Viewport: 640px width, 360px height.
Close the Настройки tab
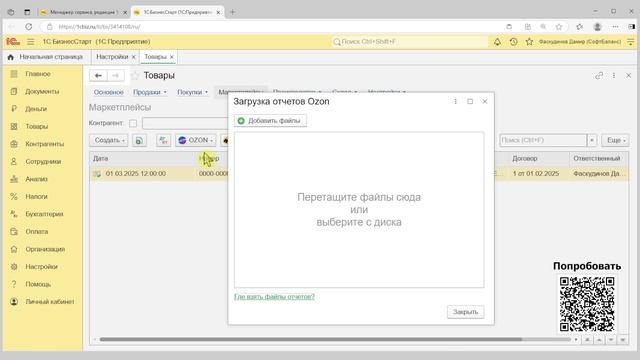click(x=133, y=57)
